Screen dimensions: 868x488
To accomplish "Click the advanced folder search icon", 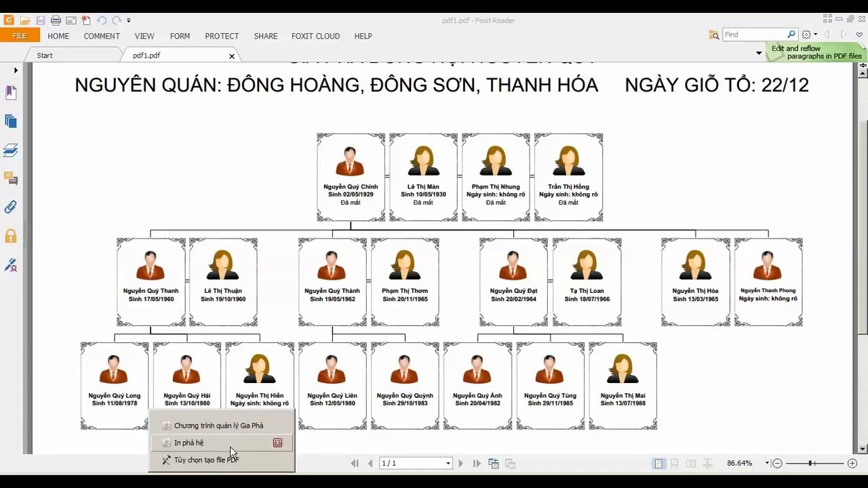I will pos(714,35).
